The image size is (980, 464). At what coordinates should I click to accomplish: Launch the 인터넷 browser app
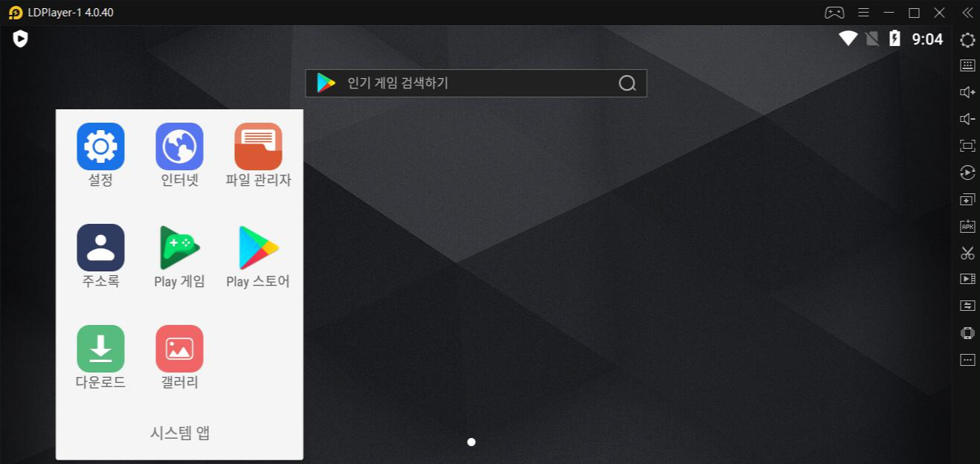[179, 146]
